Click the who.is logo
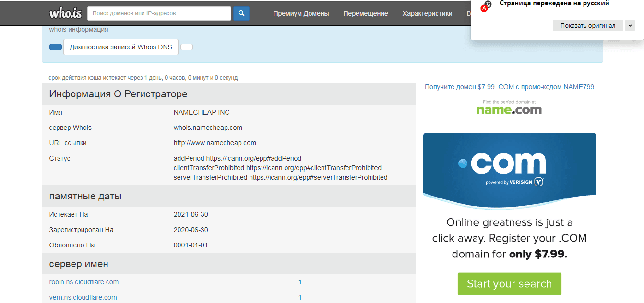Image resolution: width=644 pixels, height=303 pixels. click(65, 13)
